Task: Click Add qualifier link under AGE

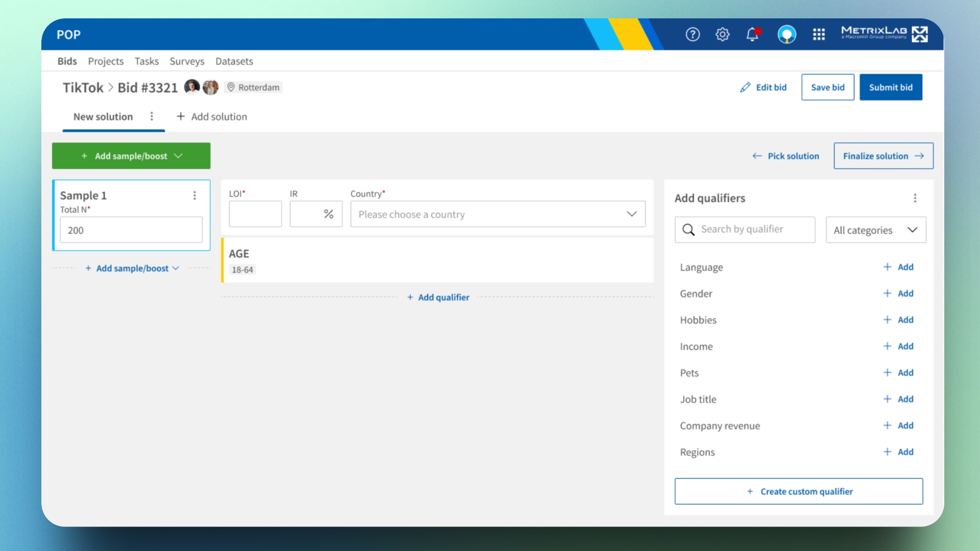Action: click(438, 297)
